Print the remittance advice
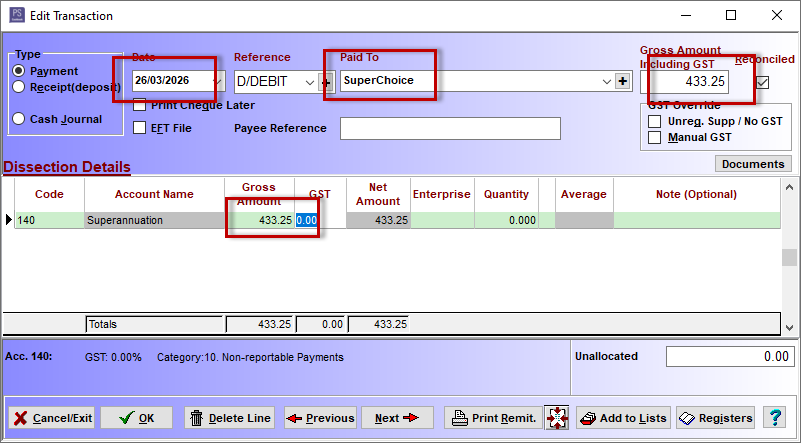Viewport: 801px width, 443px height. click(492, 418)
